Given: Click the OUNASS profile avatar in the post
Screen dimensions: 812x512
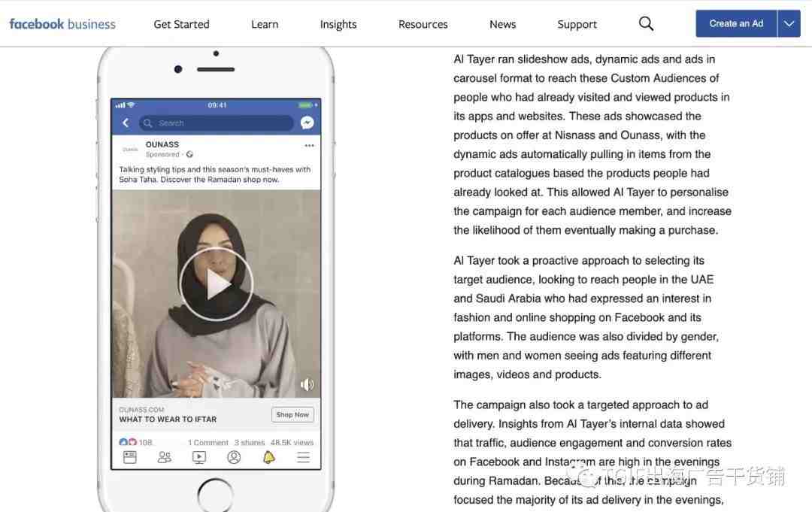Looking at the screenshot, I should click(130, 149).
